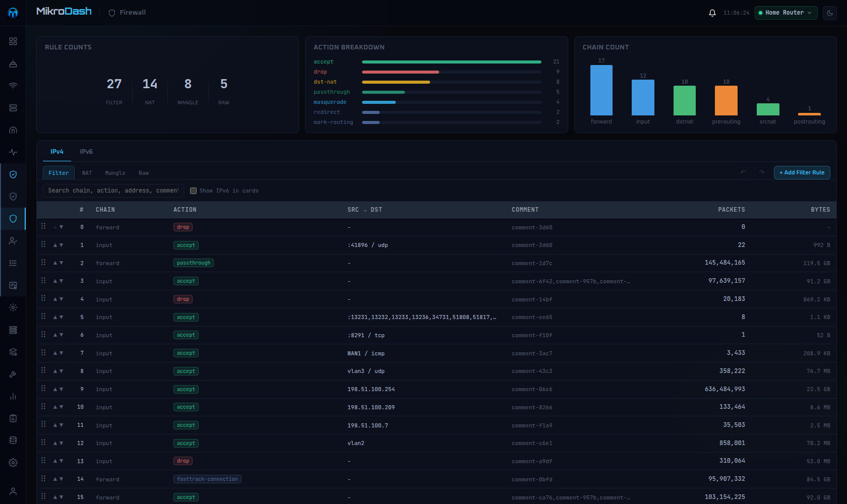Select the Filter tab
The image size is (847, 504).
(x=58, y=173)
